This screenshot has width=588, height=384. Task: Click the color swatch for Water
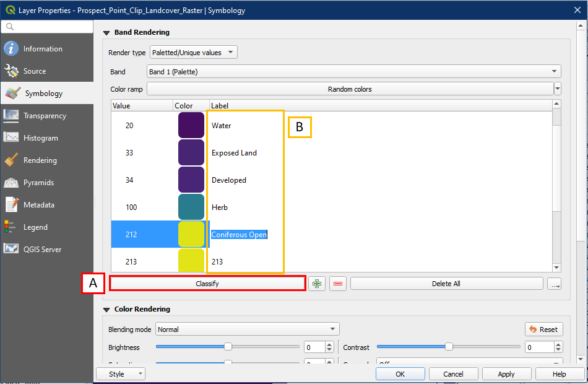[191, 125]
